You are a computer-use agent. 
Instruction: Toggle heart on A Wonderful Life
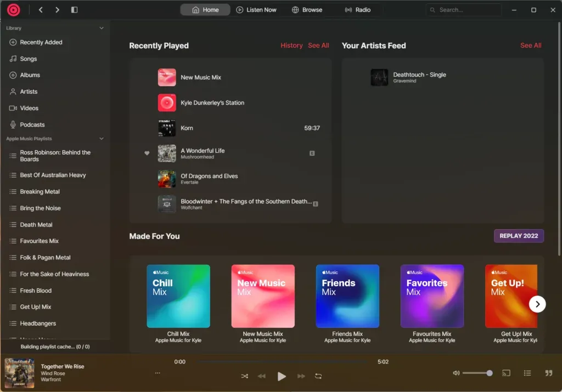pos(147,153)
